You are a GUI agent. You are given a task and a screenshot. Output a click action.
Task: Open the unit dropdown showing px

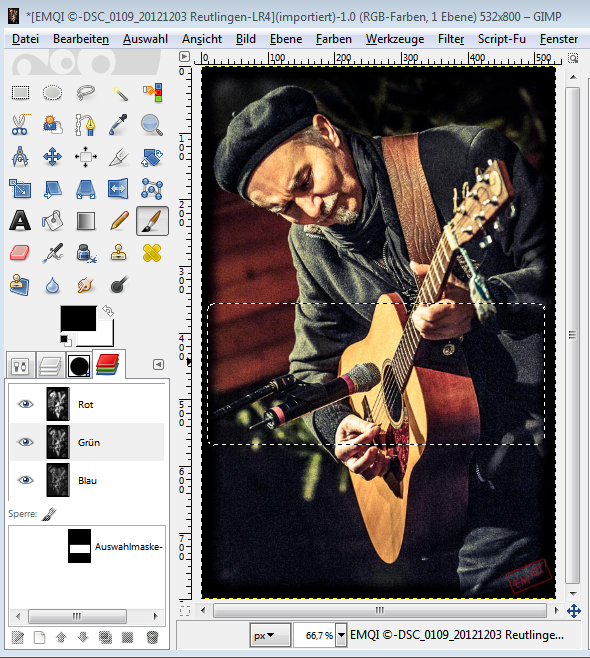(270, 635)
